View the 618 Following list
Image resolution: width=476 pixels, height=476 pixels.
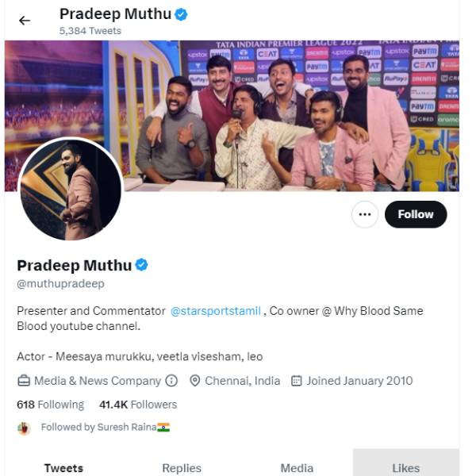[x=50, y=405]
